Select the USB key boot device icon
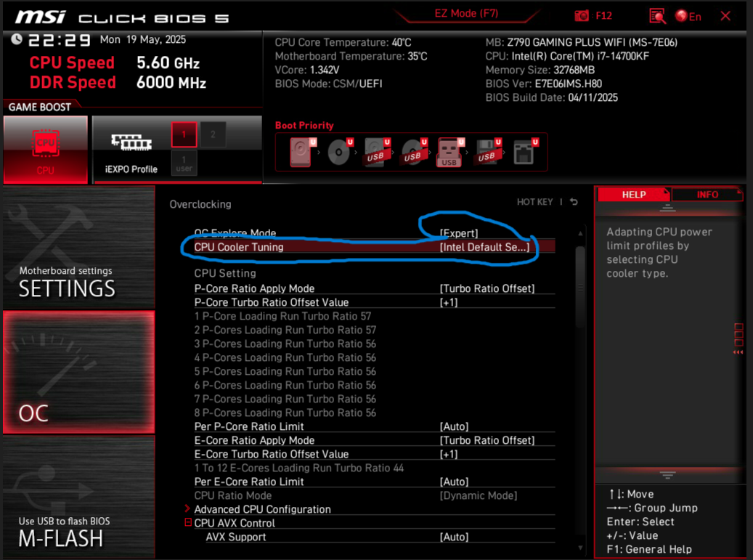 pos(450,153)
